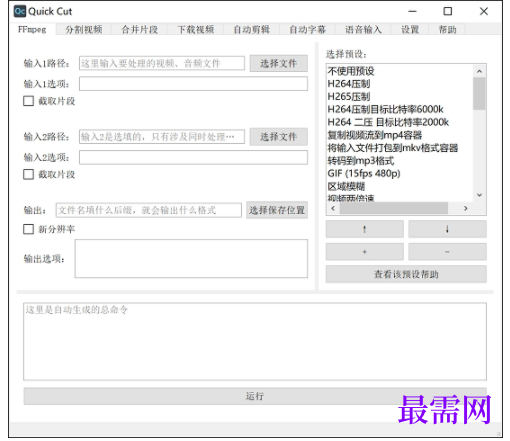
Task: Move selected preset up with ↑ button
Action: click(365, 229)
